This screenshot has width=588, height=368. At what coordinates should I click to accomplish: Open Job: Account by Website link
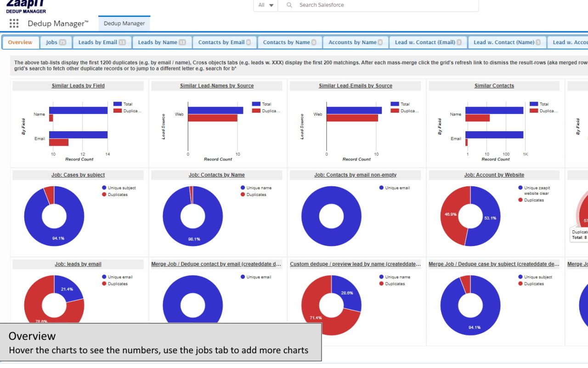(494, 175)
